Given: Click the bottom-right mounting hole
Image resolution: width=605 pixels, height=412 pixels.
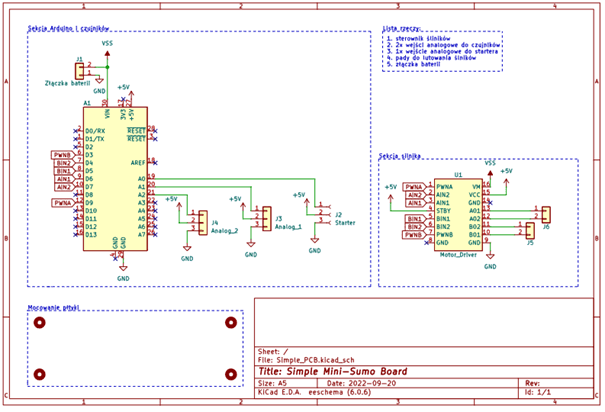Looking at the screenshot, I should click(231, 374).
